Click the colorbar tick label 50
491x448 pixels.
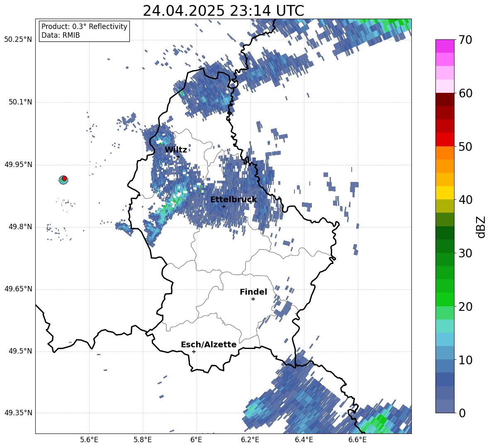pos(465,146)
